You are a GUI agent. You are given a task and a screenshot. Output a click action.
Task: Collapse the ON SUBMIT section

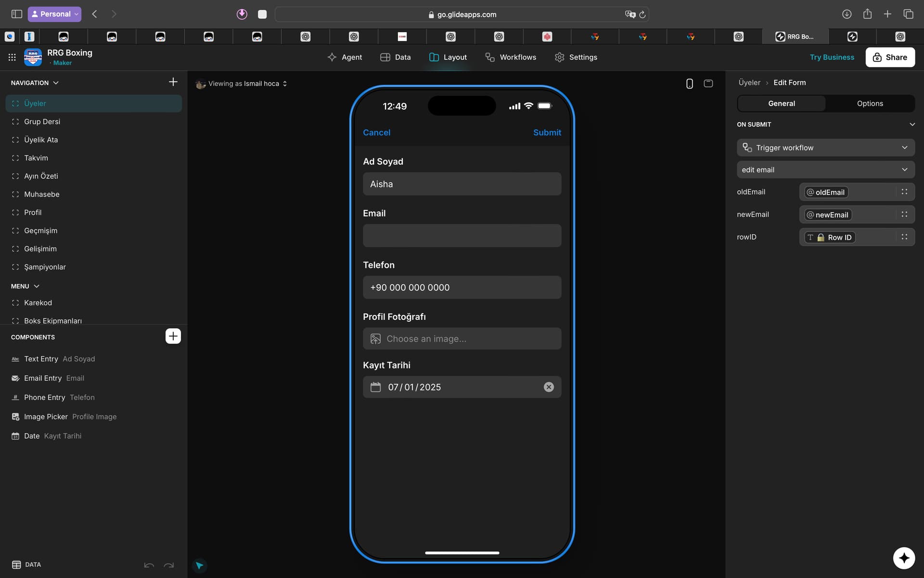[912, 125]
